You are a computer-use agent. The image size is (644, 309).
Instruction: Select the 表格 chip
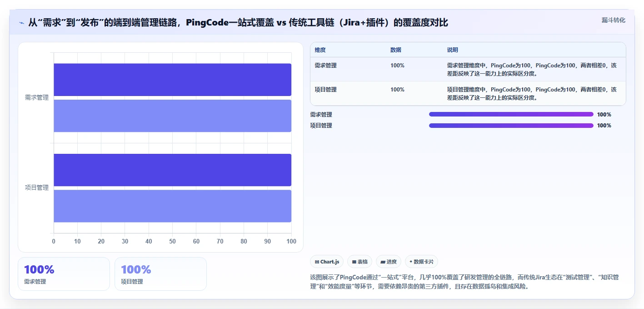[x=359, y=262]
